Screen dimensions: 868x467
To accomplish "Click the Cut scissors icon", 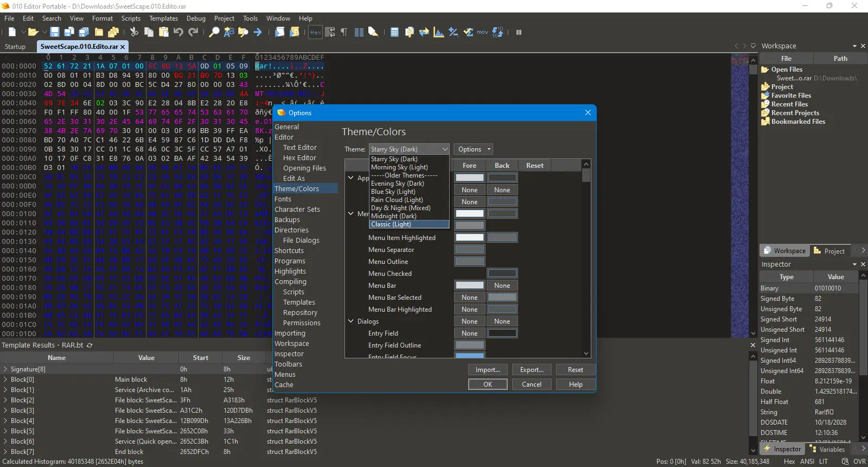I will point(134,33).
